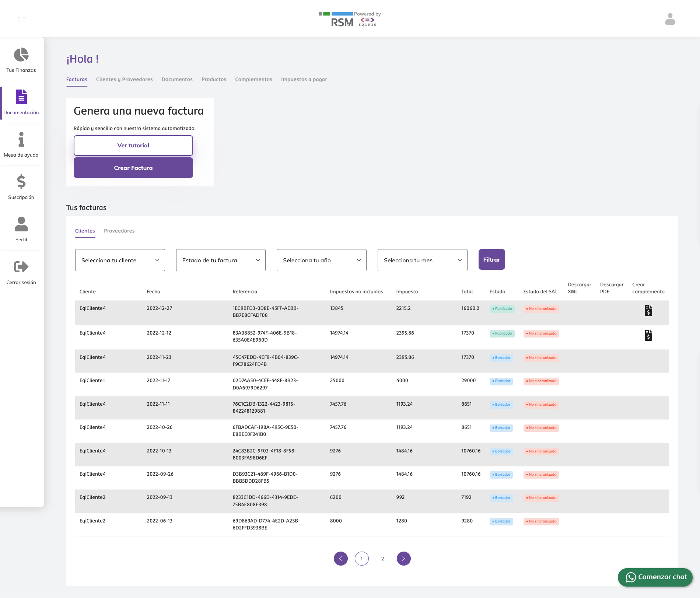Viewport: 700px width, 598px height.
Task: Click the Crear Factura button
Action: point(133,168)
